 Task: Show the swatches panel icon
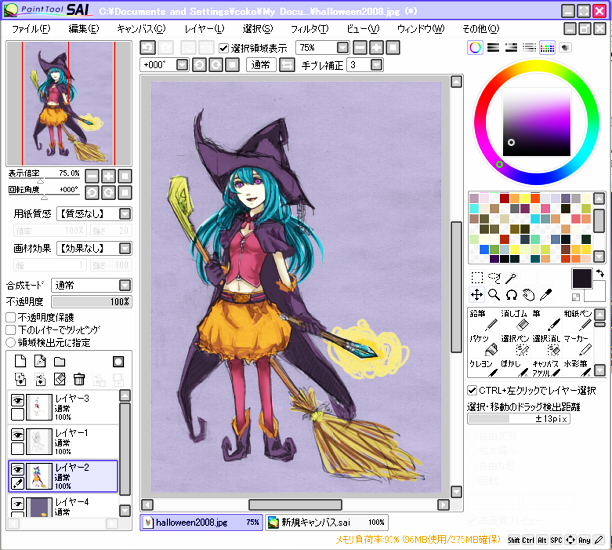pos(547,48)
